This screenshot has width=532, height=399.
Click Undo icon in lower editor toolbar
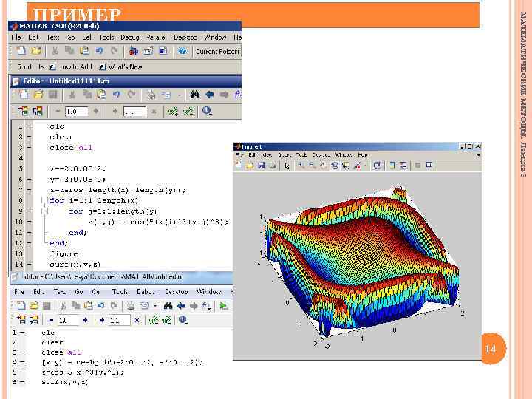(100, 306)
